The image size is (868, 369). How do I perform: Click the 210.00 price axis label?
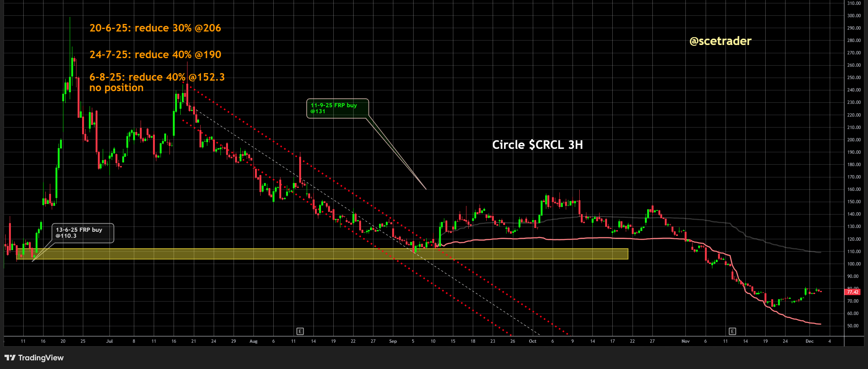[854, 127]
